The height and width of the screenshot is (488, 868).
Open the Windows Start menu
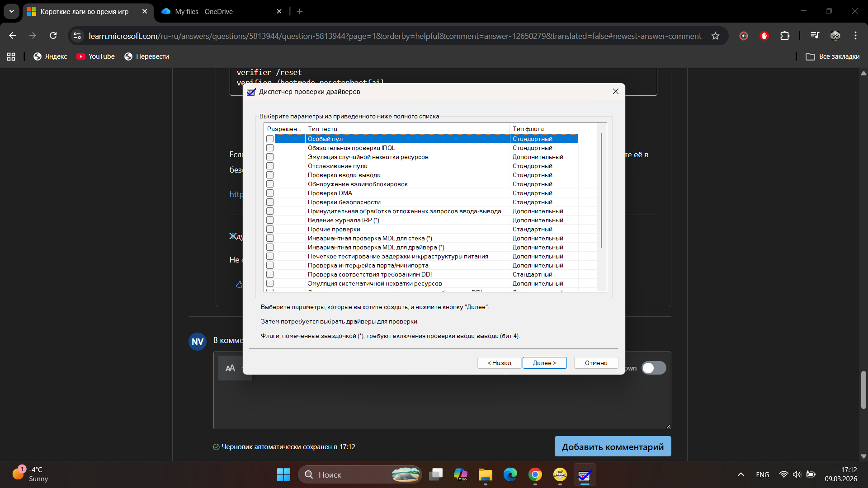[283, 474]
